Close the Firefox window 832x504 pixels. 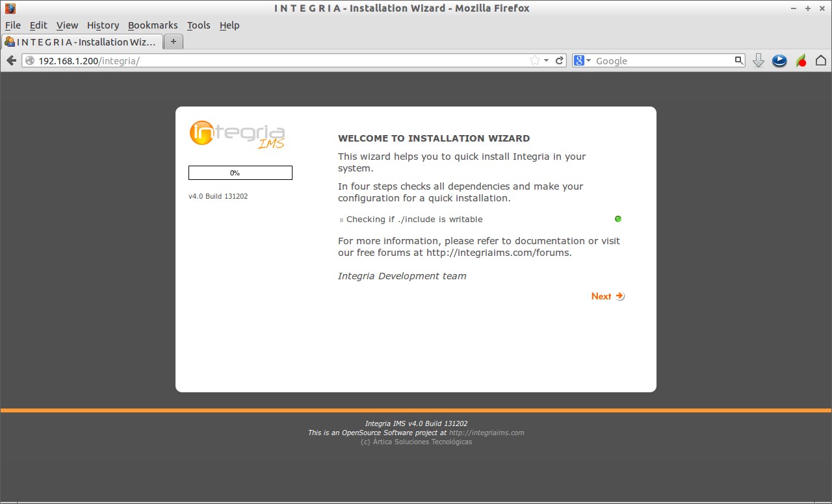tap(822, 8)
